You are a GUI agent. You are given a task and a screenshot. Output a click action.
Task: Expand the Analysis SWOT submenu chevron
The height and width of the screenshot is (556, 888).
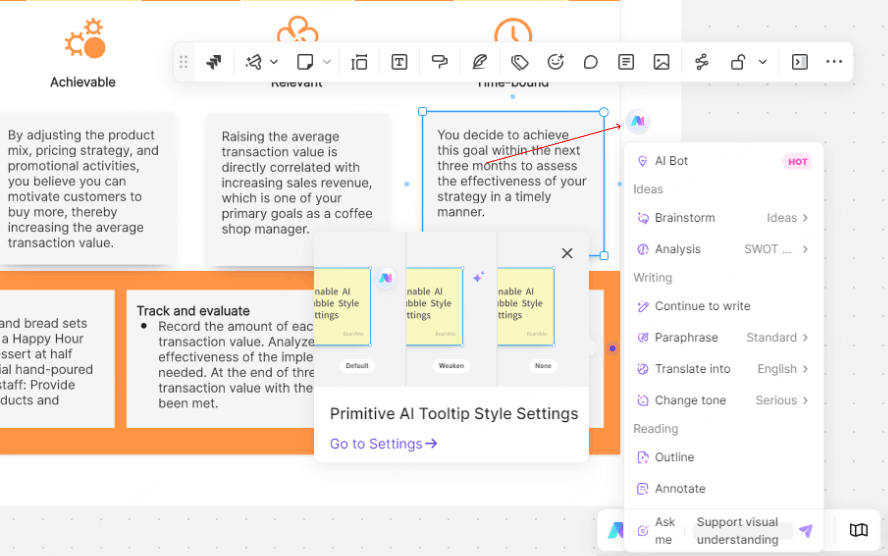(805, 249)
